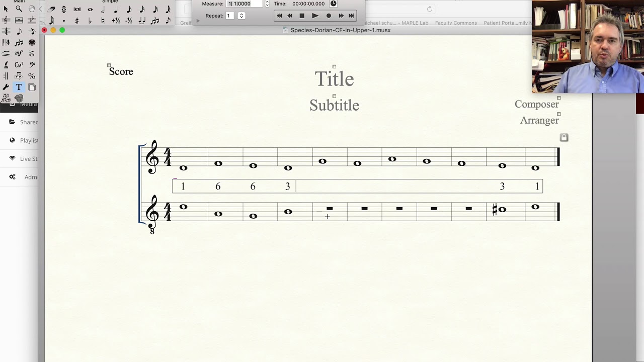The image size is (644, 362).
Task: Select the Speedy Entry tool
Action: click(32, 31)
